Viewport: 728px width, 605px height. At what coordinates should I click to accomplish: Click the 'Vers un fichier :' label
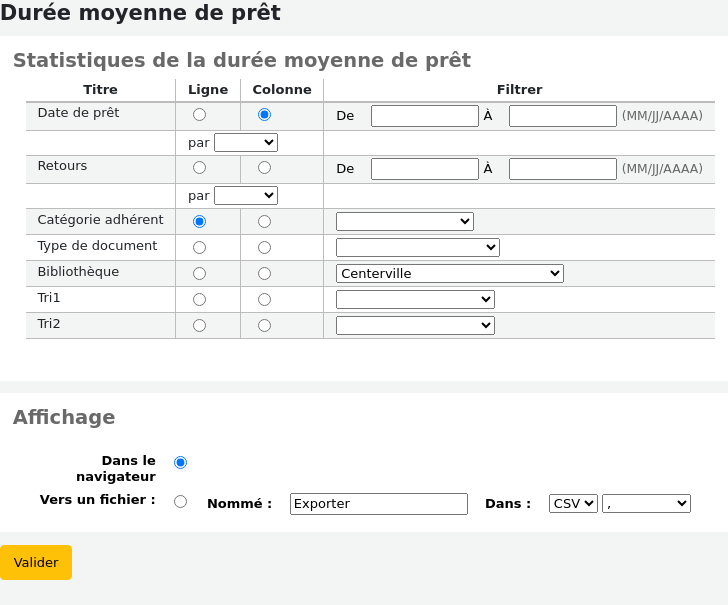[98, 500]
